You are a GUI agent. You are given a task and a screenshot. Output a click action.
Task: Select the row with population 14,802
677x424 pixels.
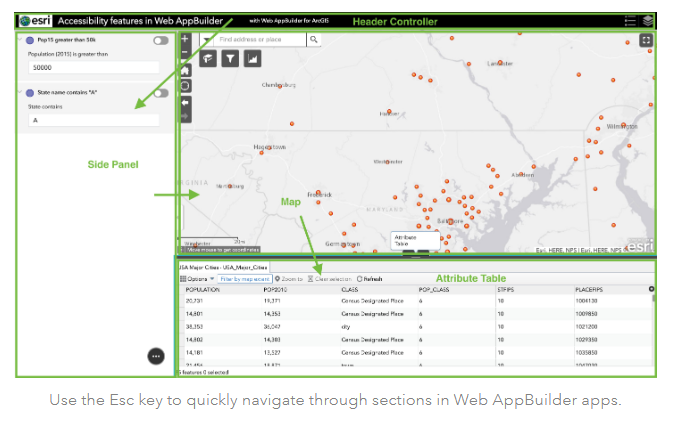416,339
